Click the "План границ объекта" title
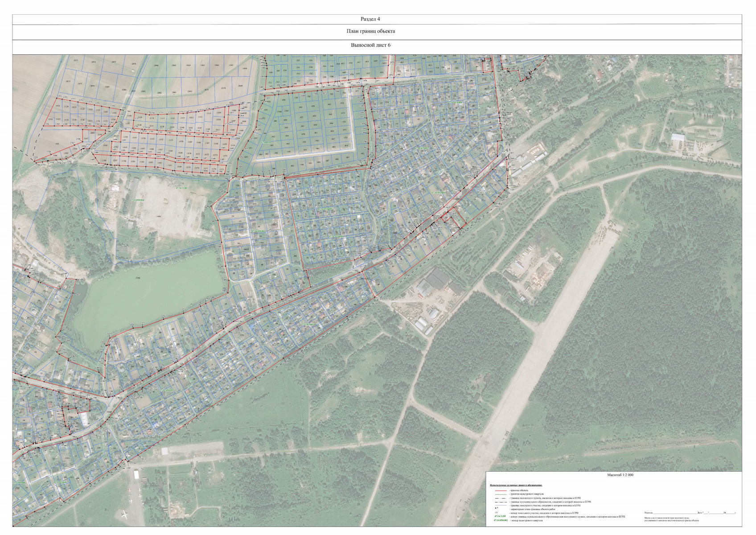Image resolution: width=756 pixels, height=535 pixels. tap(371, 31)
